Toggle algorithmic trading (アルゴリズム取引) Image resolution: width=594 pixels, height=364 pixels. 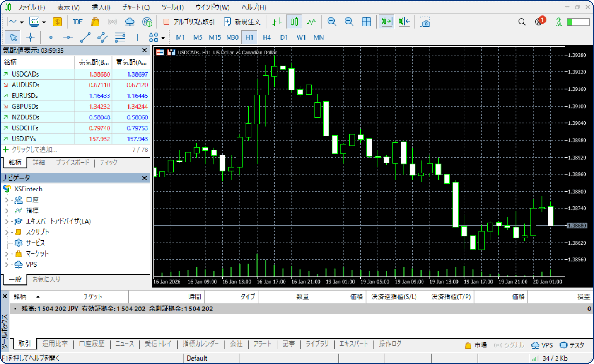pos(189,22)
